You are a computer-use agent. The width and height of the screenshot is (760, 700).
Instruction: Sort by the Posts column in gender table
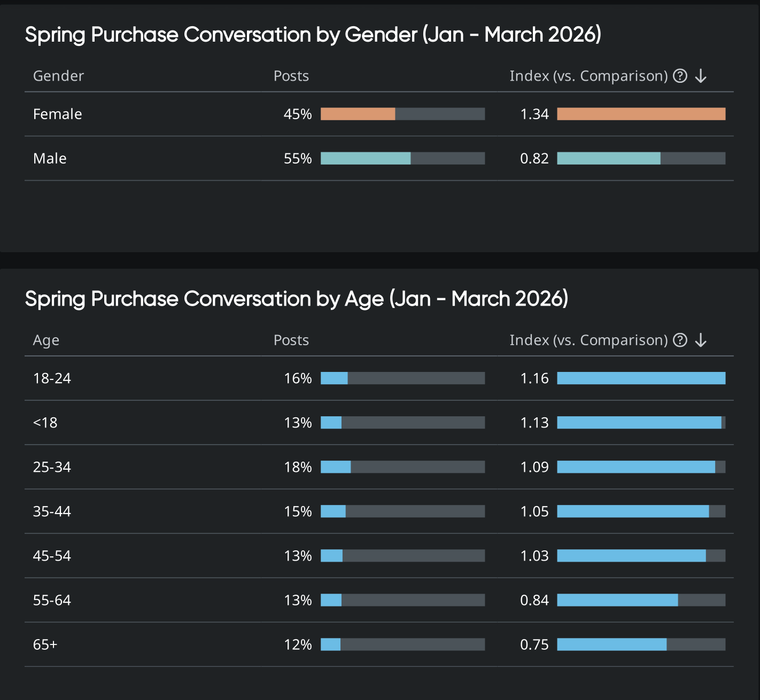point(291,76)
